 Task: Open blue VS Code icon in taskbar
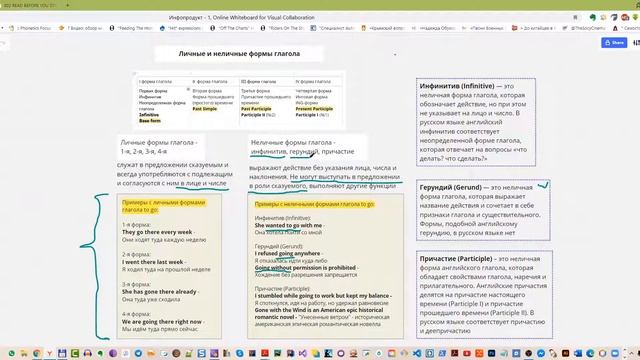[417, 353]
